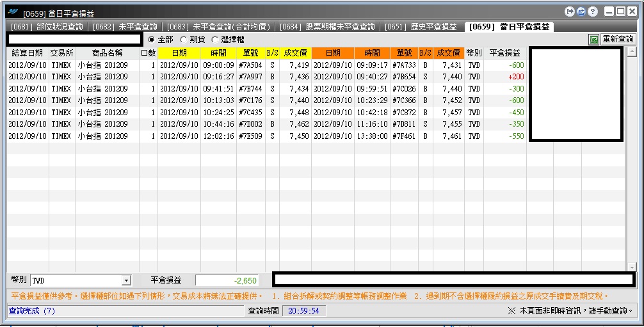644x327 pixels.
Task: Sort by the 交易所 column header
Action: 62,53
